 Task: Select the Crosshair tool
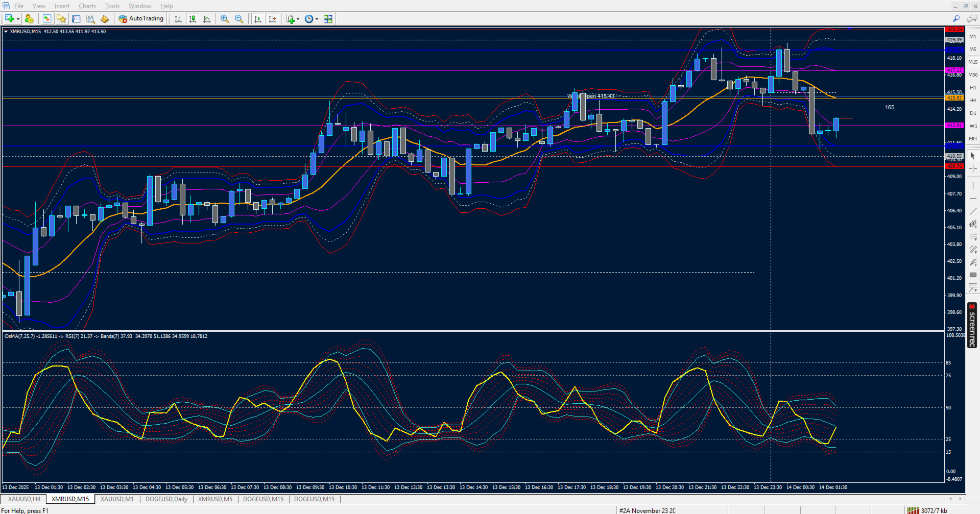pyautogui.click(x=973, y=168)
